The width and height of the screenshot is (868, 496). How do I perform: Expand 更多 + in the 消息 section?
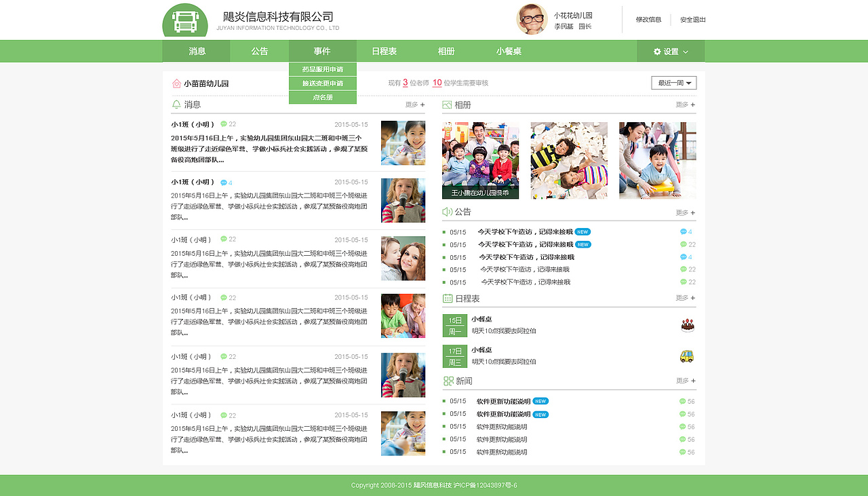(x=415, y=104)
